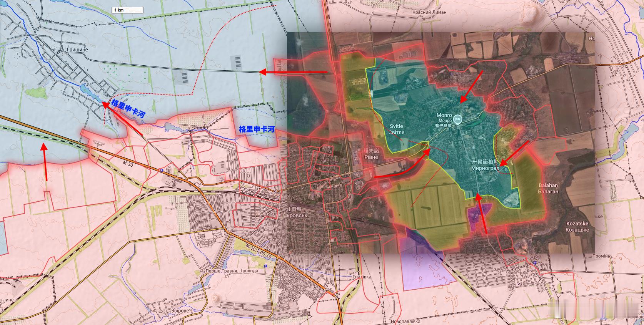Click the Мирноград city label
This screenshot has height=325, width=644.
coord(486,168)
